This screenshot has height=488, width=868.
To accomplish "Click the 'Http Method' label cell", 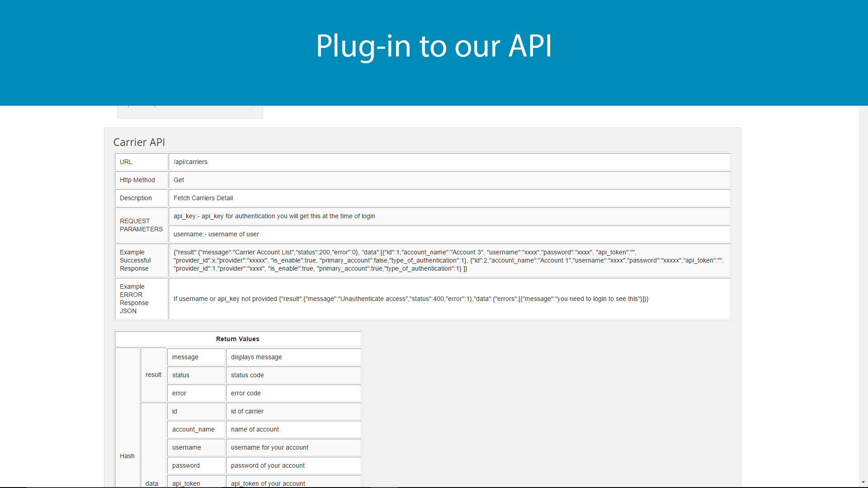I will pyautogui.click(x=137, y=180).
